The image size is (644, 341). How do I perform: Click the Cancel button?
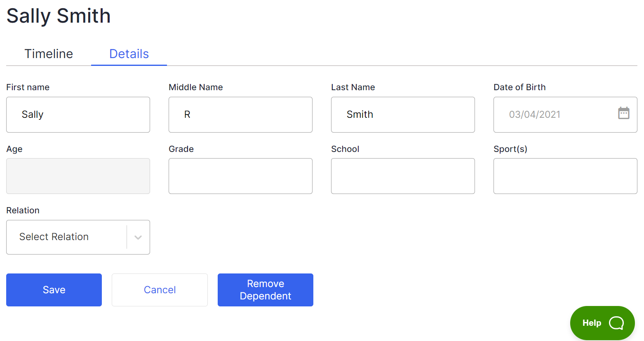click(x=160, y=290)
